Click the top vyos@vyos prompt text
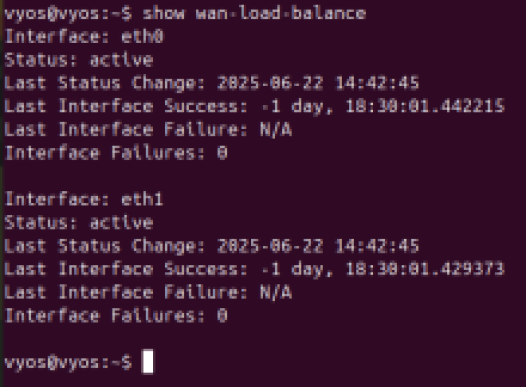 click(68, 14)
